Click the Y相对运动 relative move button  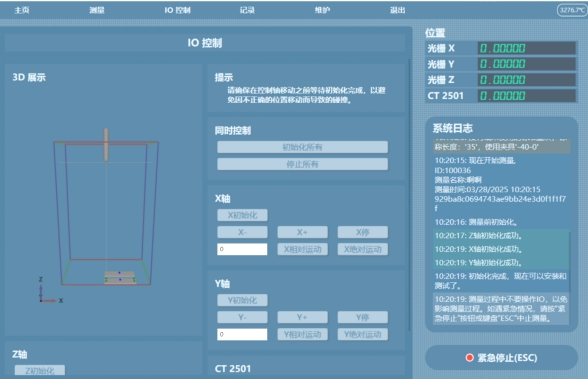[x=302, y=334]
